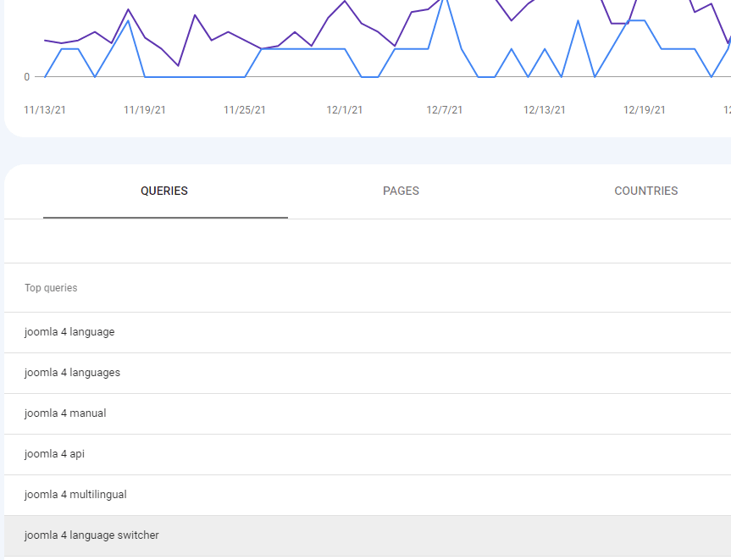
Task: Click the 'joomla 4 manual' query
Action: coord(65,413)
